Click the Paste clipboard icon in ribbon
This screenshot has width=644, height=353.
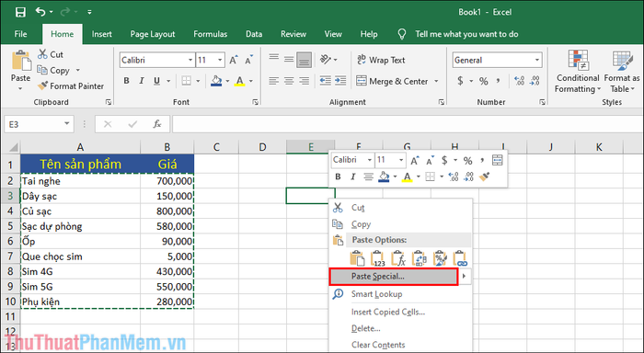[21, 61]
